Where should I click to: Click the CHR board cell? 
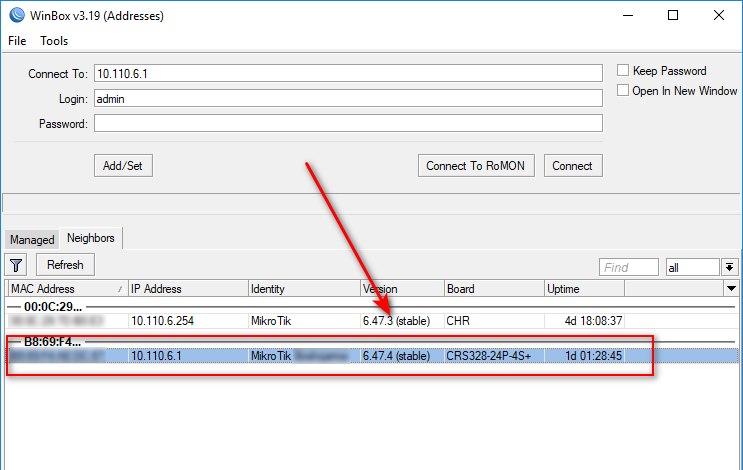click(x=458, y=321)
